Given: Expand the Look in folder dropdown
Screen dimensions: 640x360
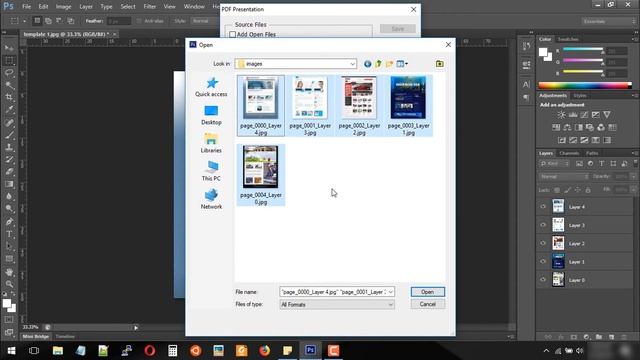Looking at the screenshot, I should (352, 64).
